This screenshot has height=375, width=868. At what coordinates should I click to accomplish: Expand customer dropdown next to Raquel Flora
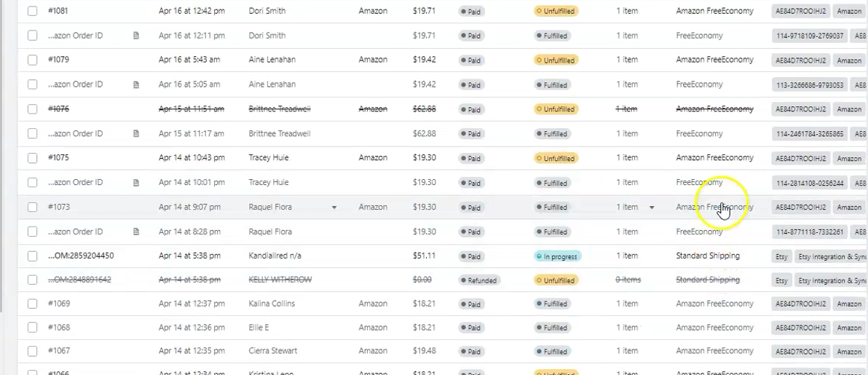(x=334, y=208)
